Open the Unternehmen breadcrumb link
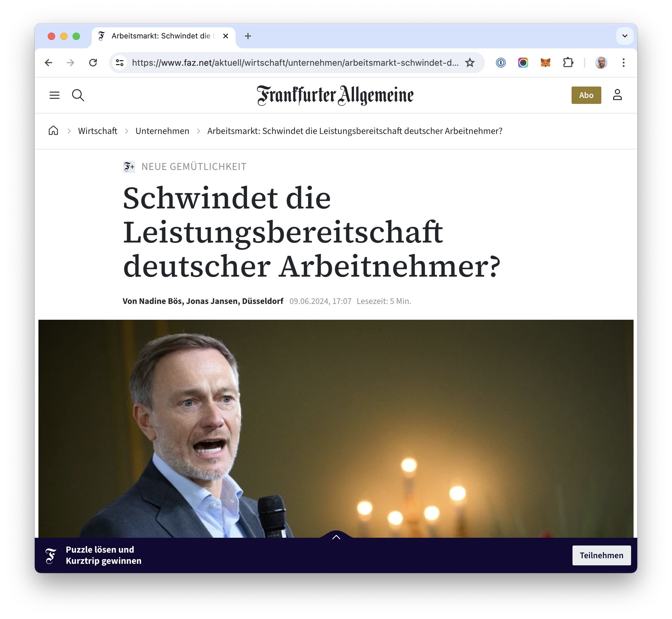Viewport: 672px width, 619px height. click(162, 131)
